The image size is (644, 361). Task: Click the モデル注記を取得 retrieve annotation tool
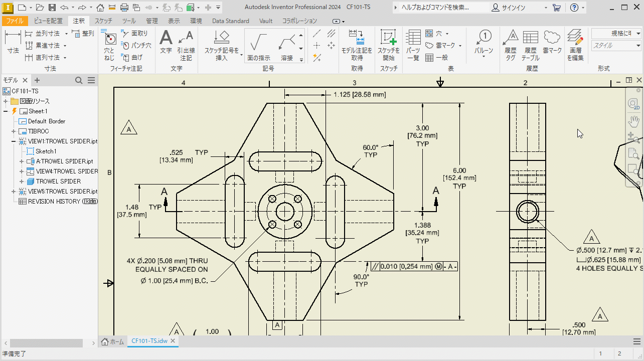coord(357,46)
